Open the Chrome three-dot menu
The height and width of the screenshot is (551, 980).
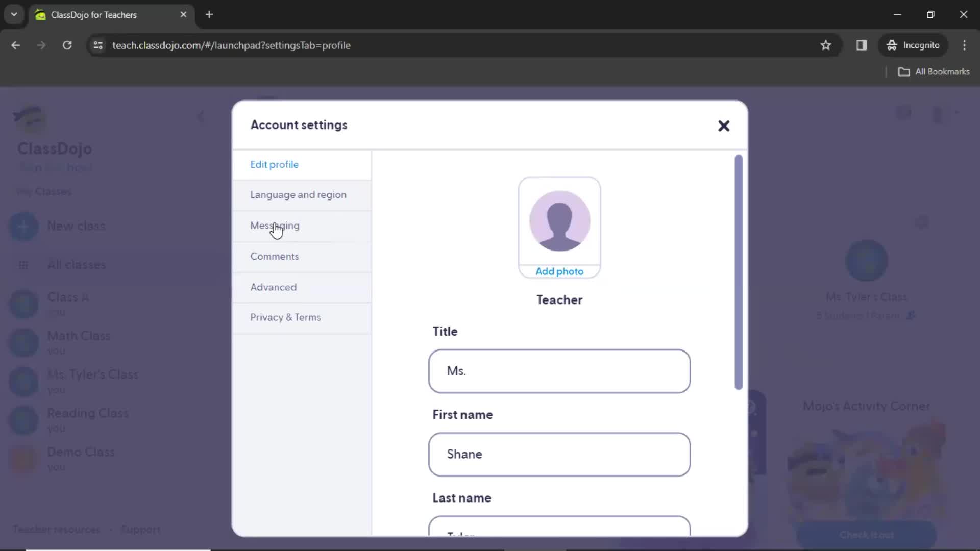click(x=964, y=45)
